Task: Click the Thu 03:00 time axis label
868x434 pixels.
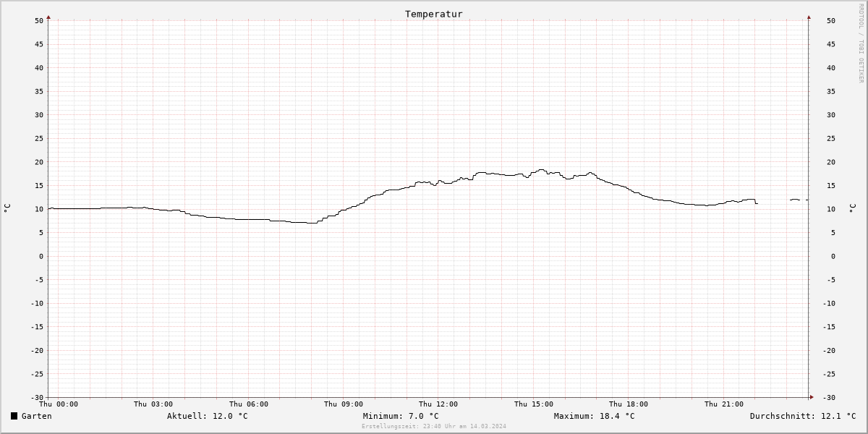Action: (153, 404)
